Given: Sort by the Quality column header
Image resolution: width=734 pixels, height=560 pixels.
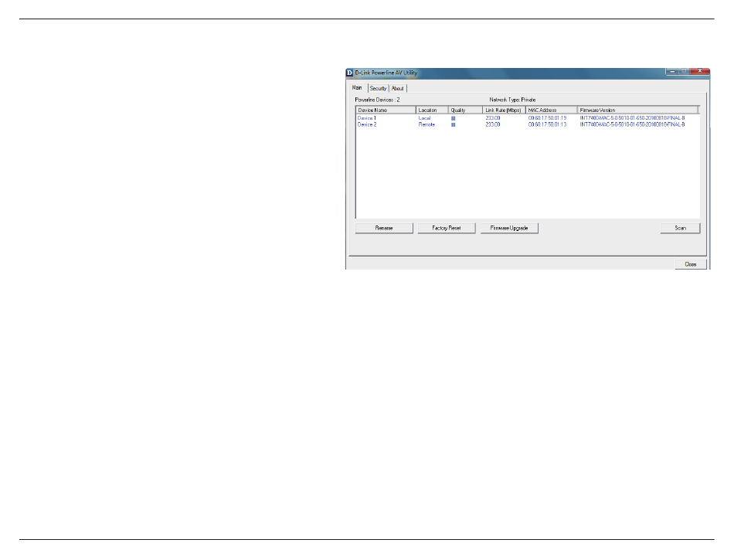Looking at the screenshot, I should pos(465,110).
